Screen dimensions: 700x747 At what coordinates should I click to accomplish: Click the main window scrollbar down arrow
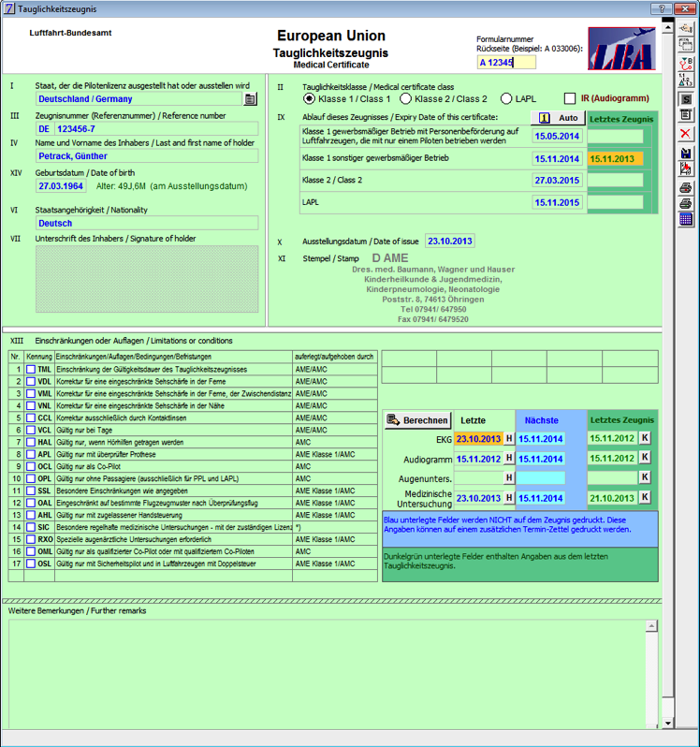667,724
